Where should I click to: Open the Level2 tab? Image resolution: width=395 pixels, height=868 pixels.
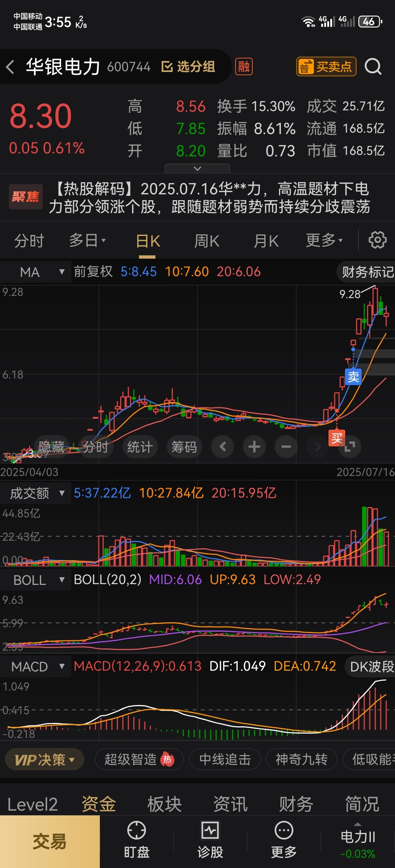point(32,804)
